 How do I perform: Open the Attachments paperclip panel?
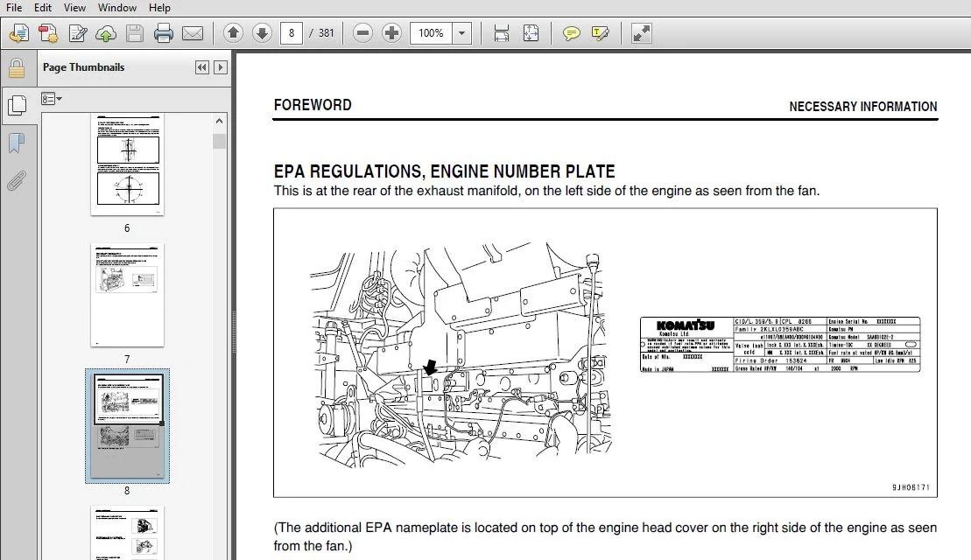click(x=17, y=180)
